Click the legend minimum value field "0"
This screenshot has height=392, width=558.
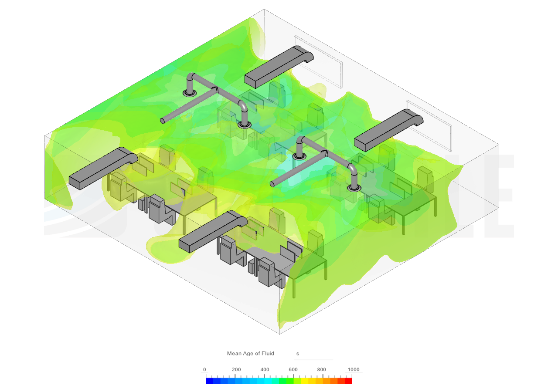click(x=204, y=369)
